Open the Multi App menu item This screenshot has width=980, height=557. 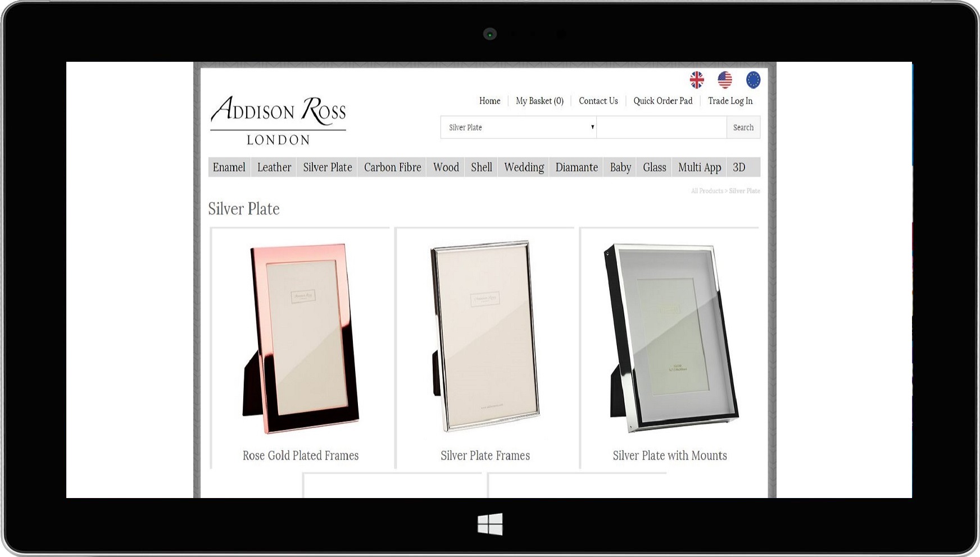point(699,167)
